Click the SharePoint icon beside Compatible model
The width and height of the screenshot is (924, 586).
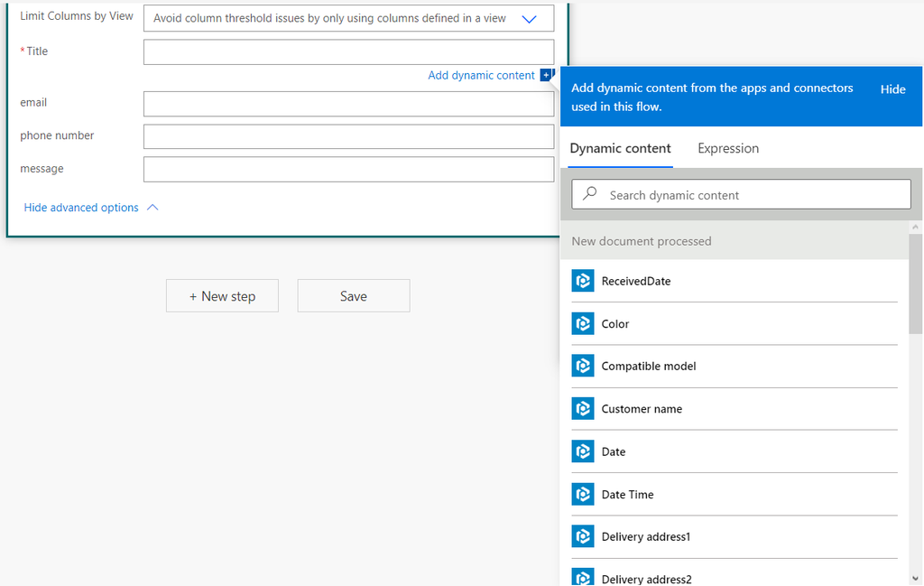pyautogui.click(x=582, y=366)
